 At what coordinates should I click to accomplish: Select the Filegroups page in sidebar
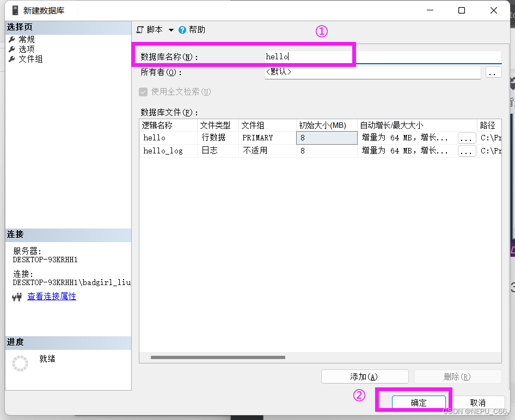click(30, 59)
